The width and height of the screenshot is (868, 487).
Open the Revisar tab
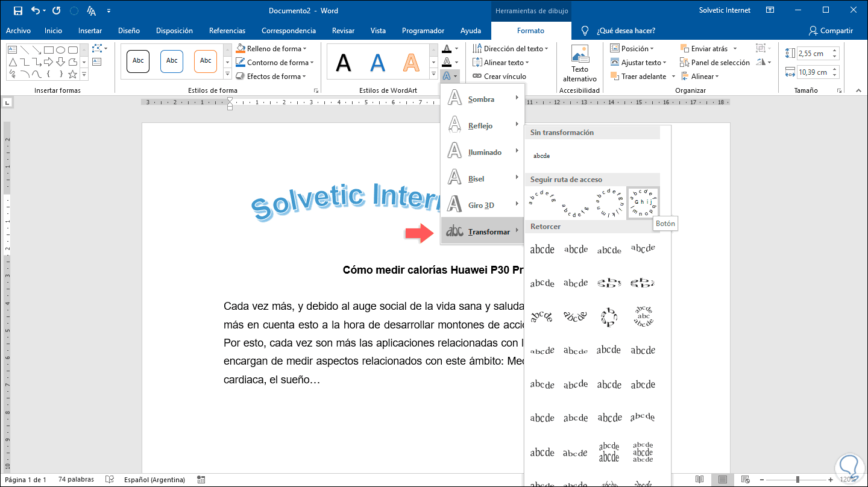(x=344, y=31)
